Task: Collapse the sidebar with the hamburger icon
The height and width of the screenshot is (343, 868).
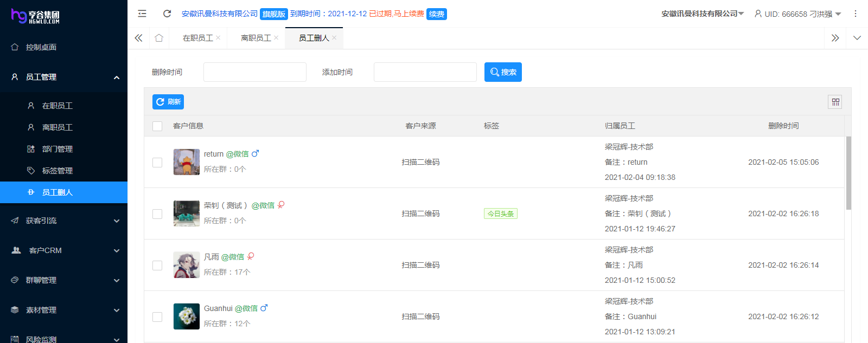Action: point(142,14)
